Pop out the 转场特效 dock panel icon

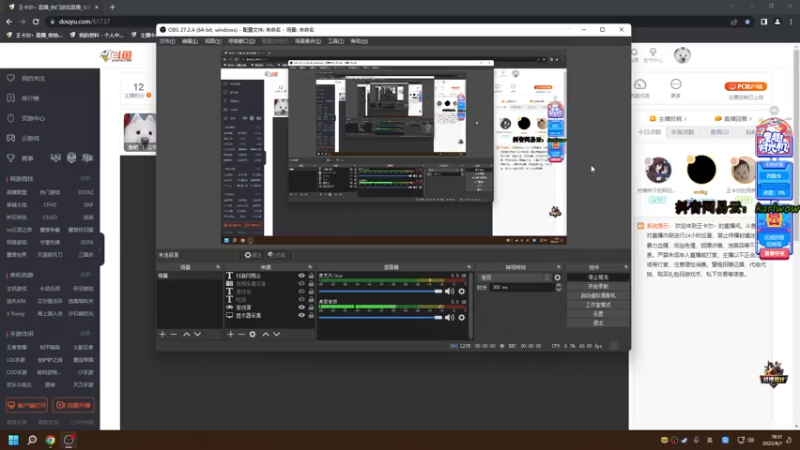[x=559, y=267]
